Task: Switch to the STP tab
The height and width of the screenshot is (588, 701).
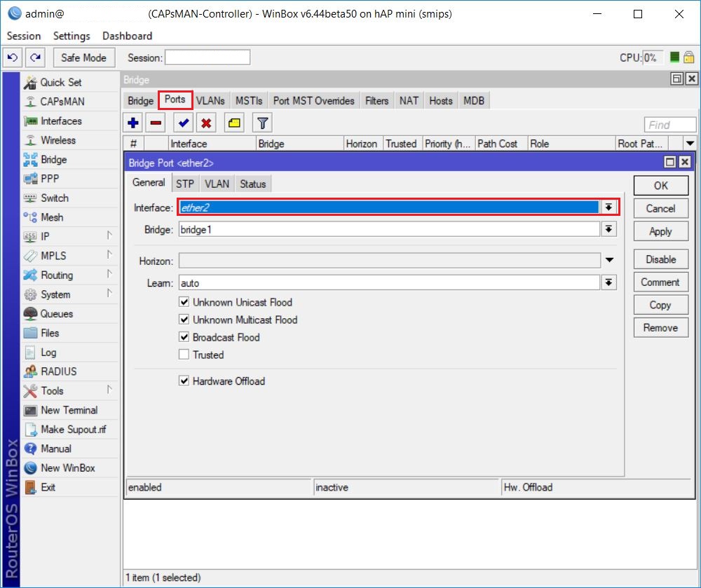Action: (184, 184)
